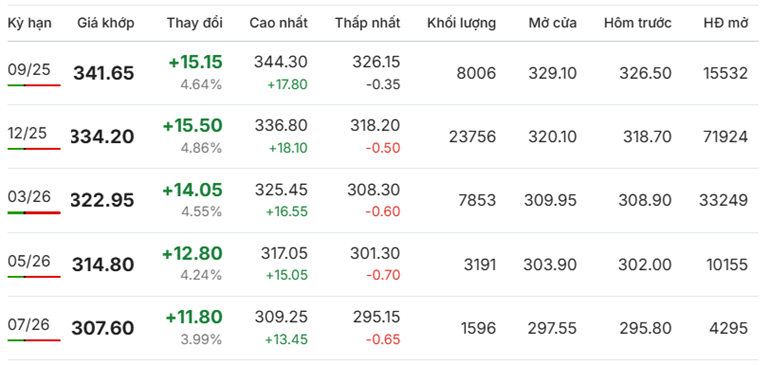Click the Cao nhất column header
Image resolution: width=770 pixels, height=365 pixels.
tap(278, 23)
